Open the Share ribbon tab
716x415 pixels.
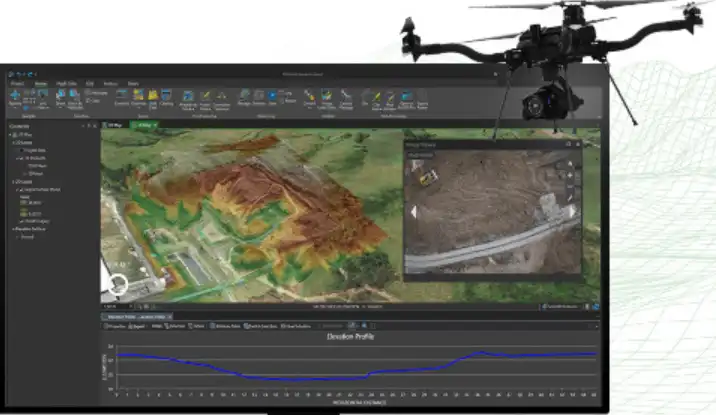(x=133, y=84)
